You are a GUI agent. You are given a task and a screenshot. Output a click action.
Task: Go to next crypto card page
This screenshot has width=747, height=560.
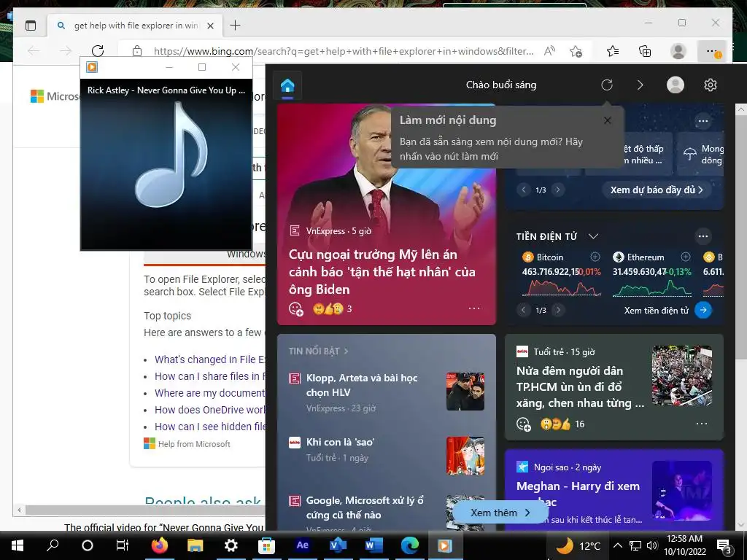tap(558, 310)
